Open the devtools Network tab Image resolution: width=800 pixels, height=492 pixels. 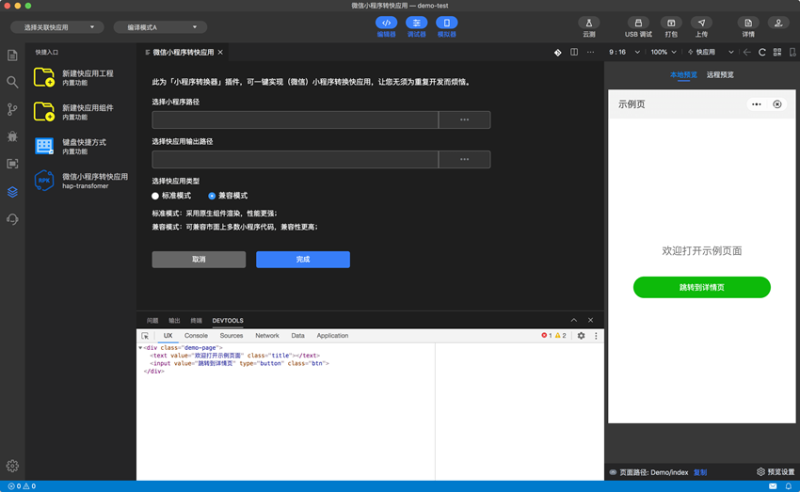tap(267, 336)
